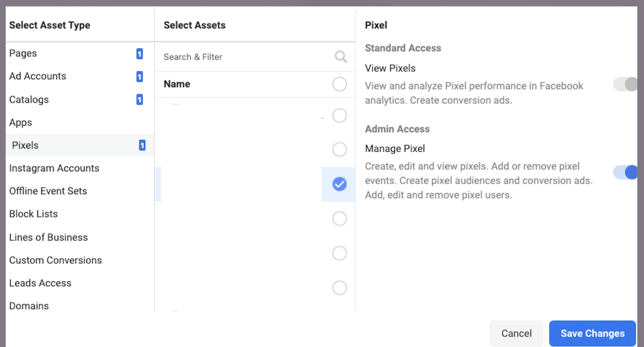The image size is (644, 347).
Task: Click the View Pixels label
Action: click(390, 68)
